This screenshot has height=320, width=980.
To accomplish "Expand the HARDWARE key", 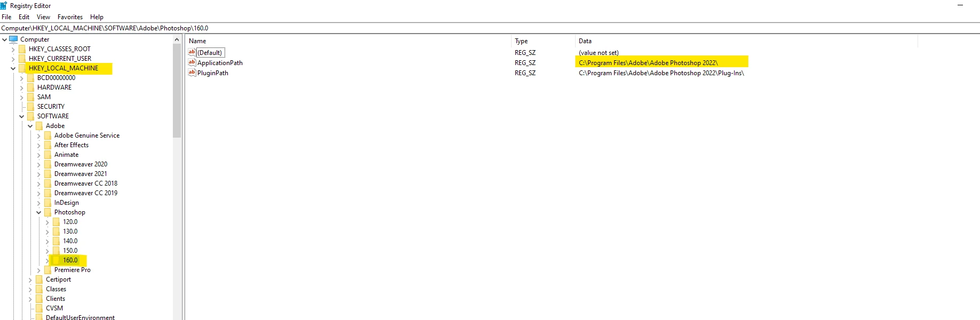I will [22, 87].
